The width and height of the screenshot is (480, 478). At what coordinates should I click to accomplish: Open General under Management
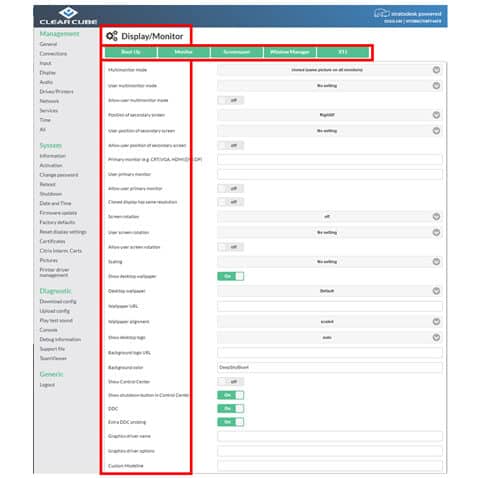point(48,44)
